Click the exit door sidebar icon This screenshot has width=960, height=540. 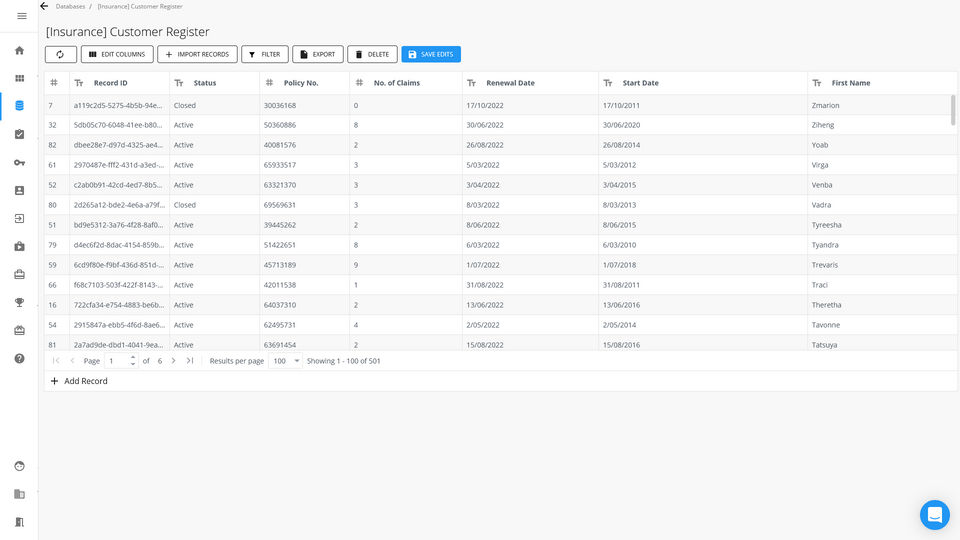[x=20, y=522]
